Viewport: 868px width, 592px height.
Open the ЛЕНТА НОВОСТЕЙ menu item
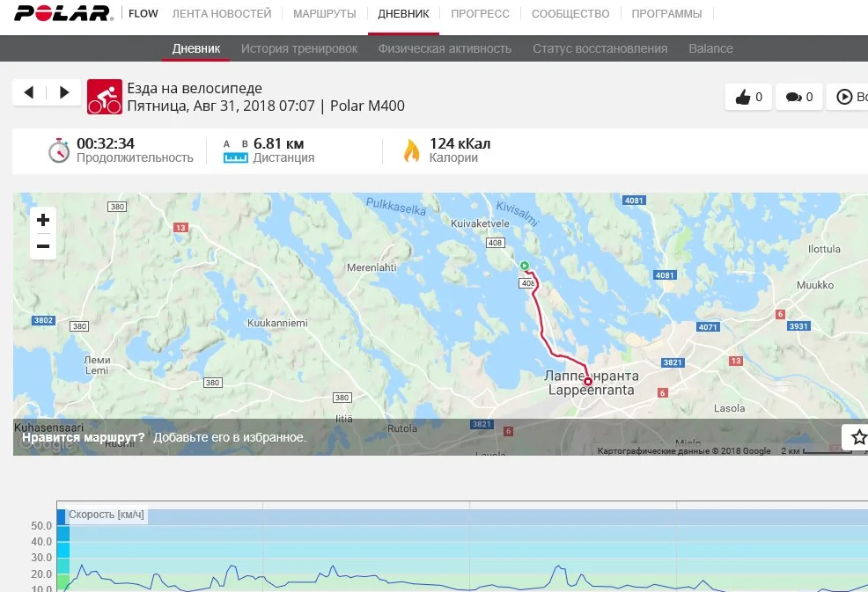pos(222,13)
